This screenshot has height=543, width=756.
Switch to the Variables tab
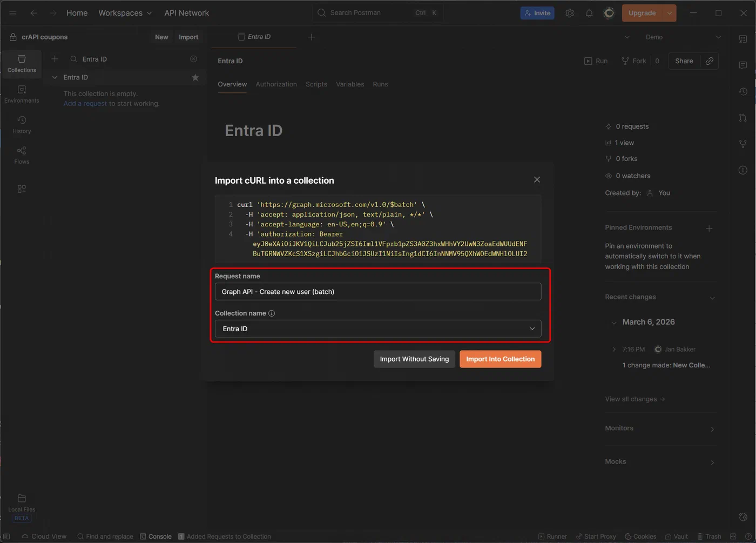(350, 84)
